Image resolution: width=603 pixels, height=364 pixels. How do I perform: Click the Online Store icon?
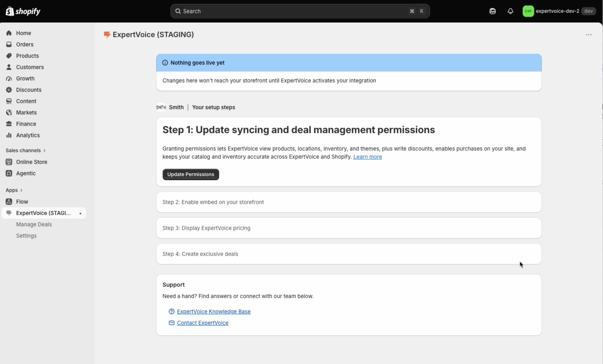[9, 162]
